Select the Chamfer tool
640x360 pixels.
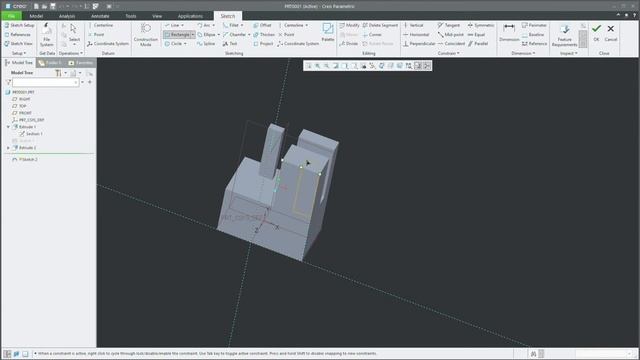[x=234, y=35]
